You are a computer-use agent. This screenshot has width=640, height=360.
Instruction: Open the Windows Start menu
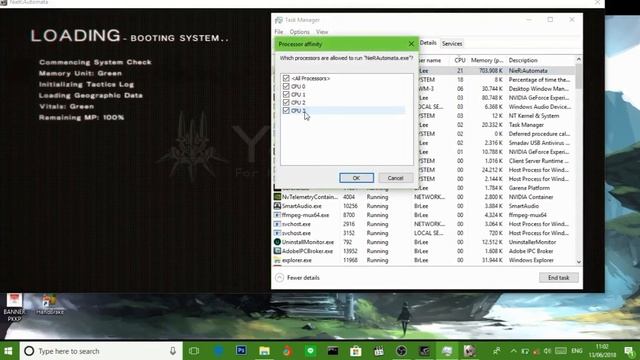[9, 351]
